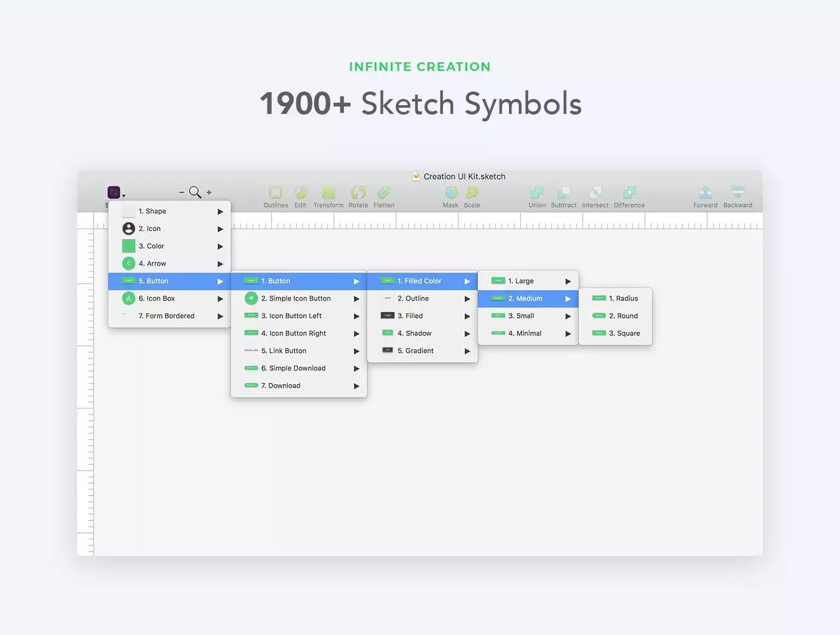Choose 5. Button in the symbols menu
840x635 pixels.
[x=169, y=281]
